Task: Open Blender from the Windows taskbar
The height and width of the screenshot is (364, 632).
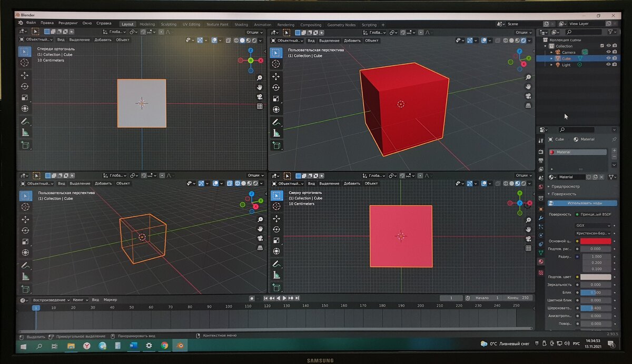Action: click(180, 346)
